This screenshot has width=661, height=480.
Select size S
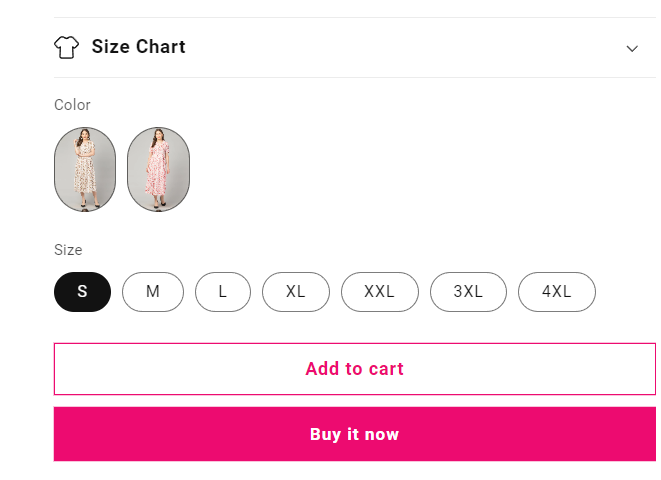pyautogui.click(x=82, y=292)
